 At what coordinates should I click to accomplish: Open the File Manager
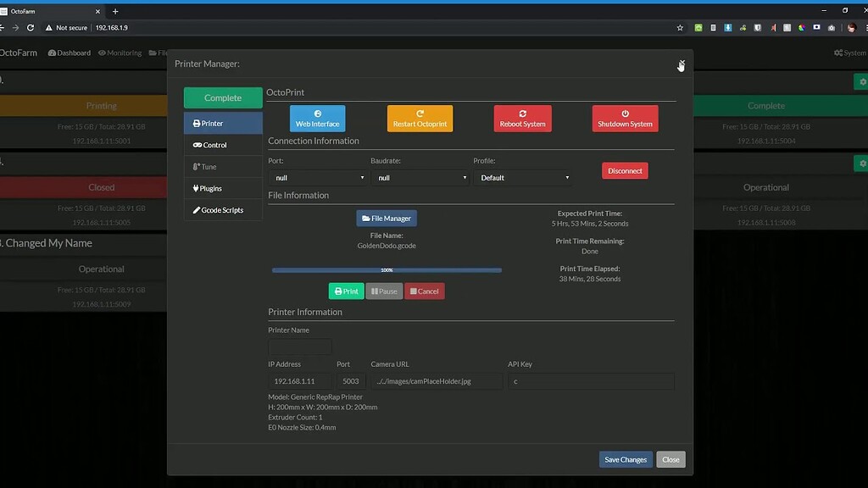pos(387,218)
